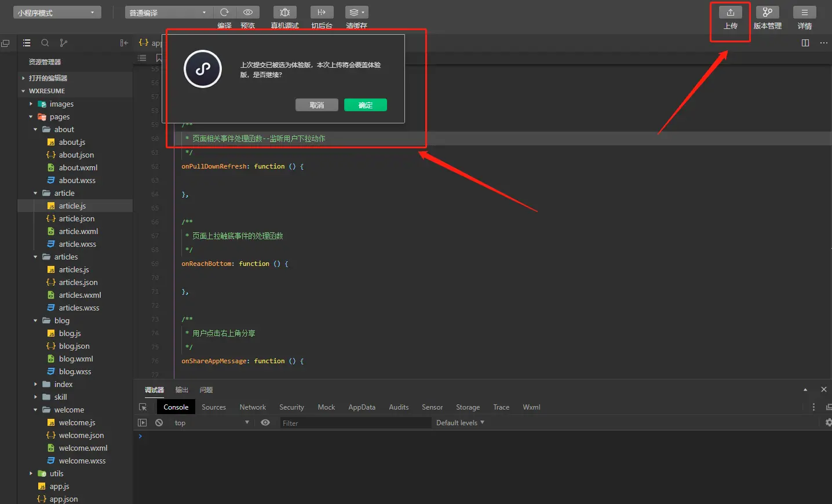Open the Default levels dropdown

460,423
